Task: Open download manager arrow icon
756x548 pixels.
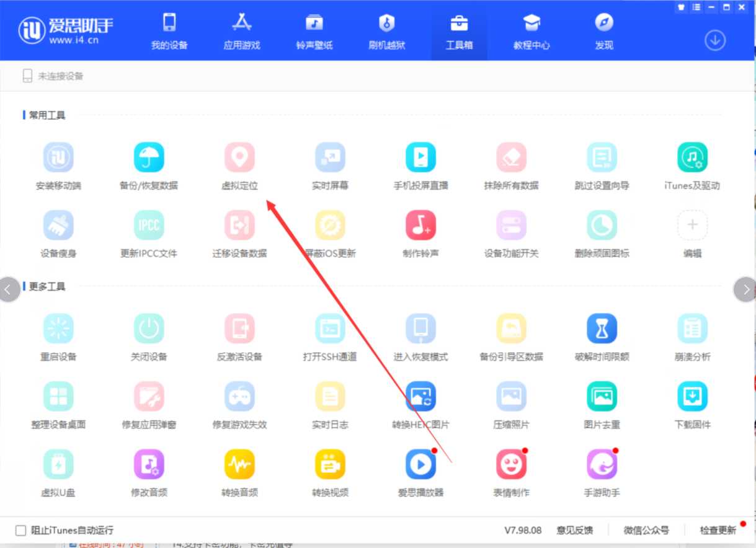Action: (x=715, y=40)
